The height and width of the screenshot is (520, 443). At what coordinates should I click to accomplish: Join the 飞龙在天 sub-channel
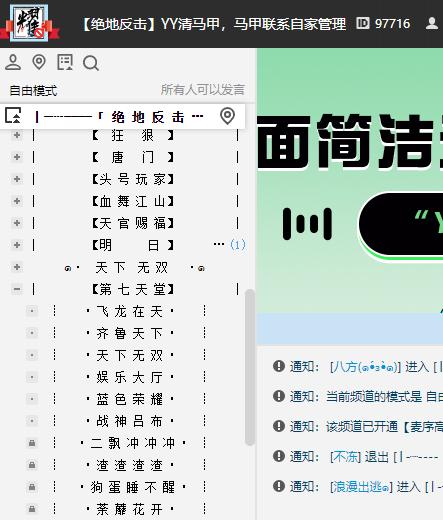point(130,311)
